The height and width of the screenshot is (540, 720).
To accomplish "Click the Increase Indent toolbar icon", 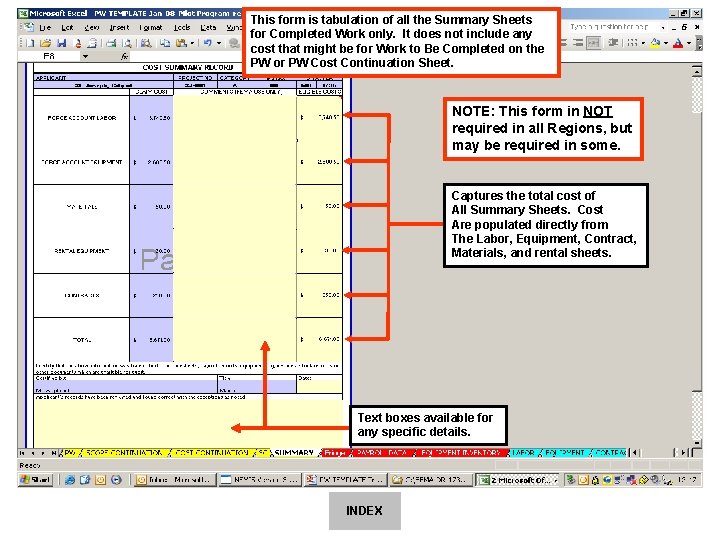I will point(613,43).
